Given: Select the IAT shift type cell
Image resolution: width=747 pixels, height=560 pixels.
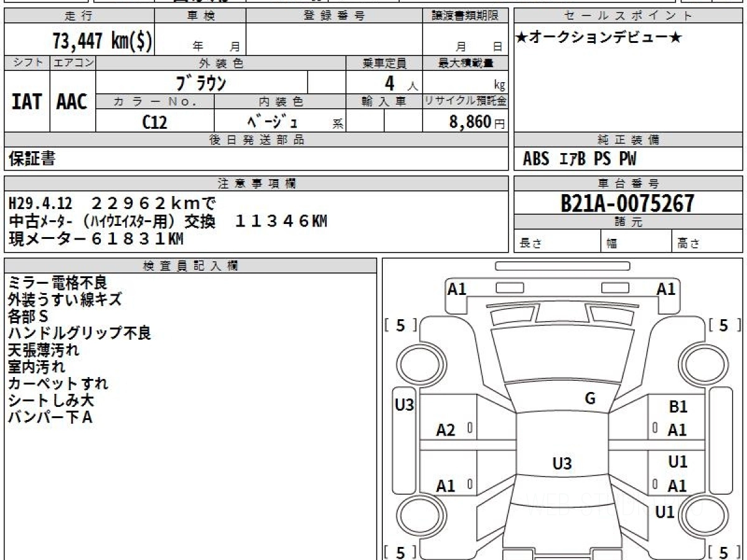Looking at the screenshot, I should pos(27,101).
